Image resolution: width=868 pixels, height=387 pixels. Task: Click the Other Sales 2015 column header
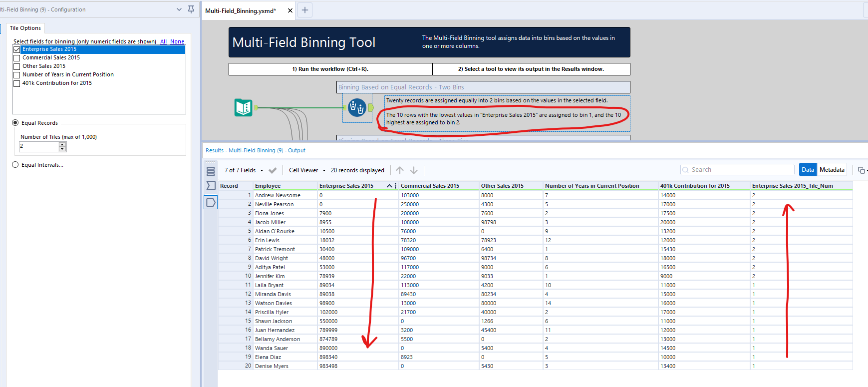(x=511, y=186)
